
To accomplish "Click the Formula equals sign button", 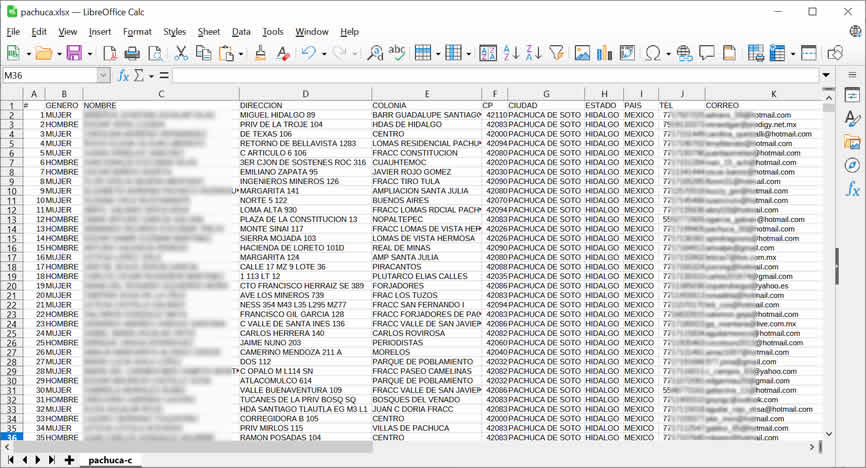I will click(x=164, y=76).
